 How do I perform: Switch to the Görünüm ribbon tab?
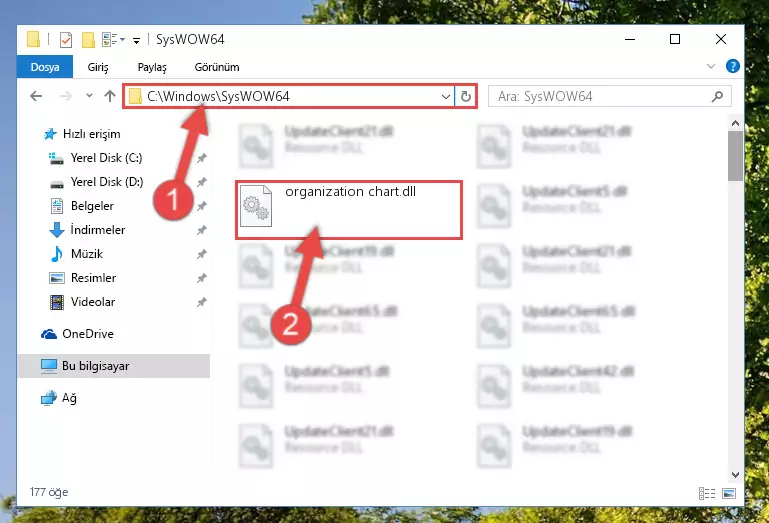[217, 67]
